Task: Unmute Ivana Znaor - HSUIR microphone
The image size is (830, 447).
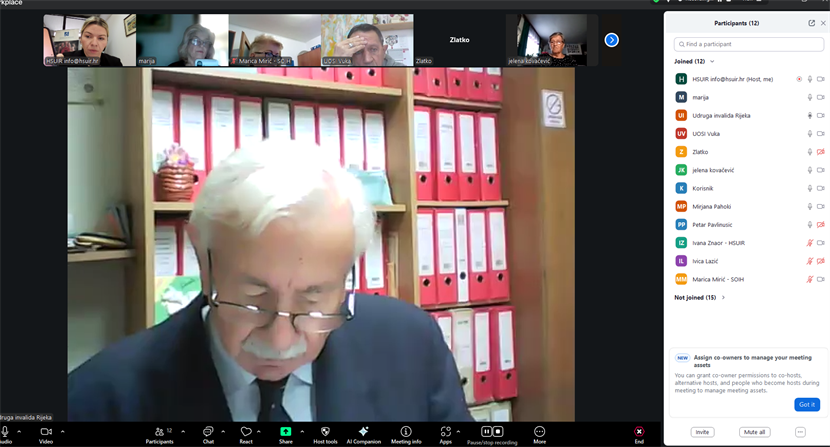Action: (810, 243)
